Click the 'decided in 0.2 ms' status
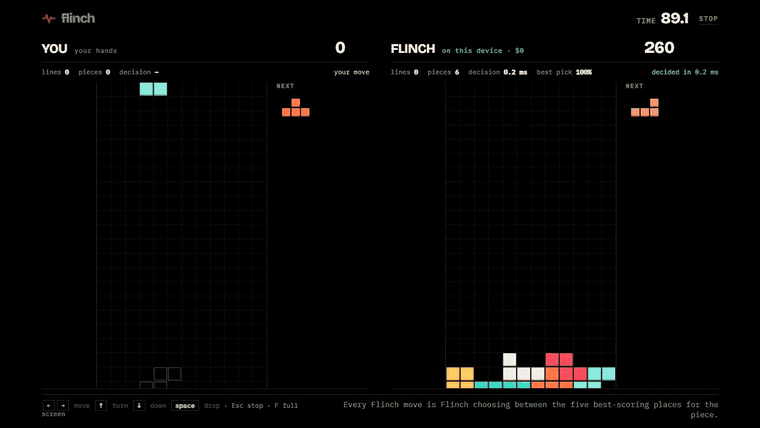The height and width of the screenshot is (428, 760). [x=685, y=72]
